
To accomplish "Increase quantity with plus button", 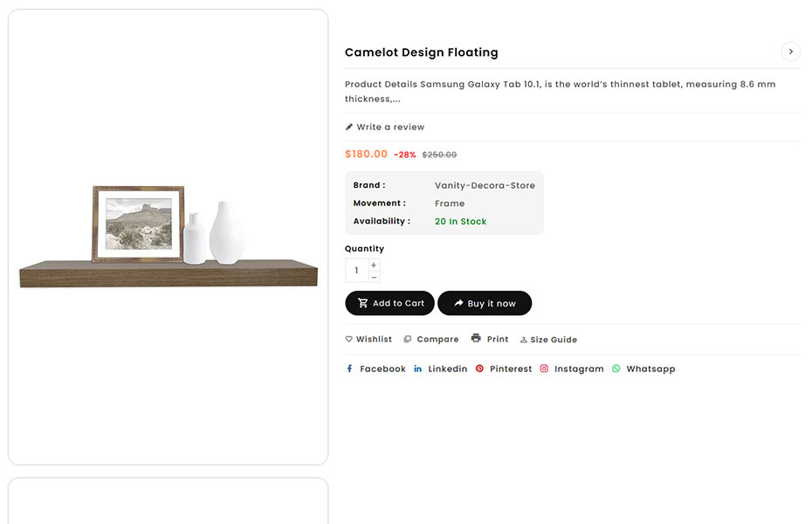I will pyautogui.click(x=374, y=265).
